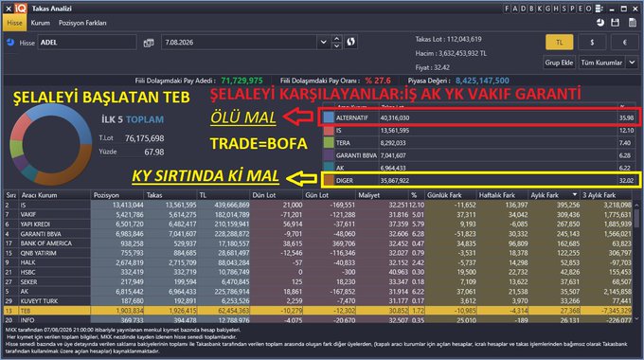The width and height of the screenshot is (644, 360).
Task: Click purple GARANTI BBVA color swatch
Action: pos(329,155)
